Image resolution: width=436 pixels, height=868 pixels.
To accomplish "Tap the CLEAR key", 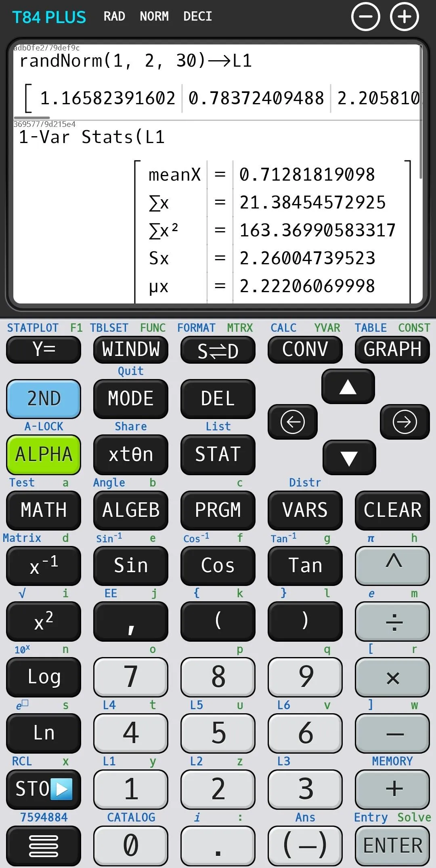I will (392, 510).
